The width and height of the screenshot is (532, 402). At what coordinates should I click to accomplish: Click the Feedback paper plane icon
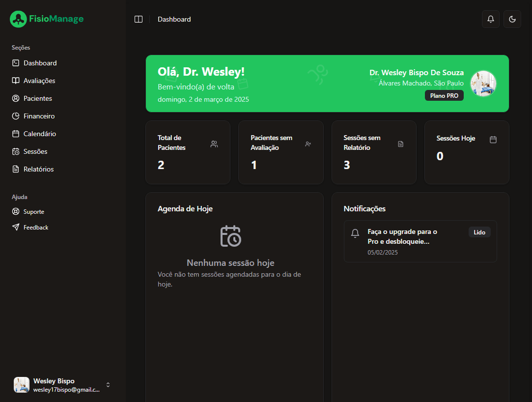(16, 228)
